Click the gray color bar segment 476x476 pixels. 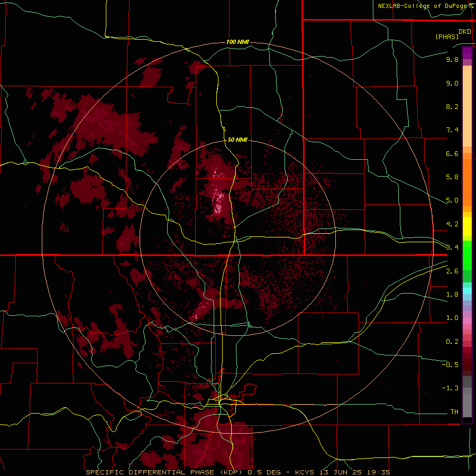(467, 402)
